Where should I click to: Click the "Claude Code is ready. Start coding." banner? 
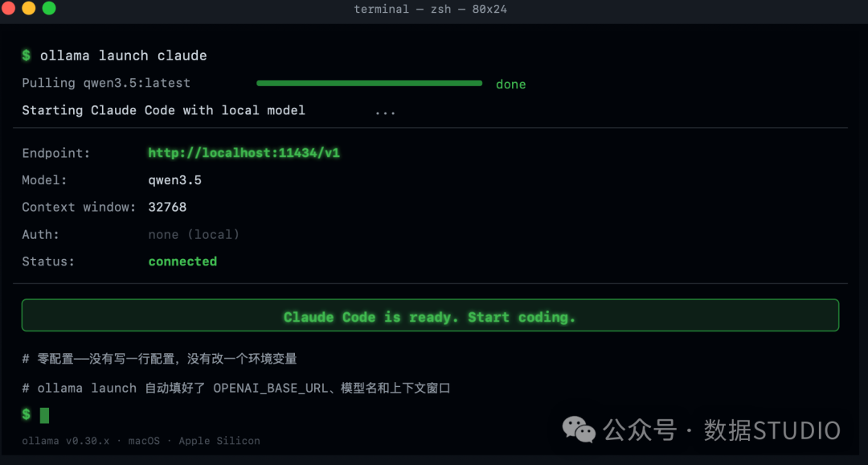pos(430,315)
